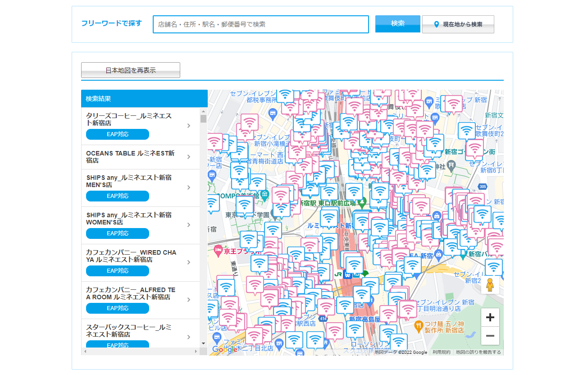Open the Google logo link
Image resolution: width=588 pixels, height=375 pixels.
coord(225,349)
